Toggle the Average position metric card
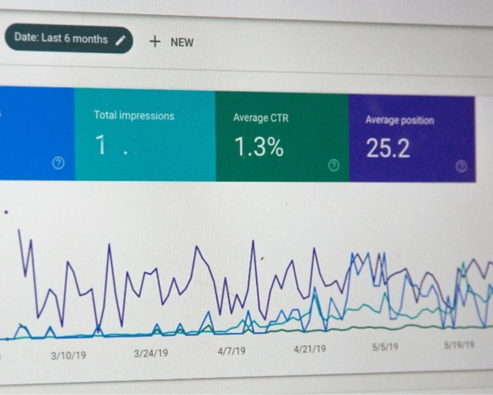 412,139
